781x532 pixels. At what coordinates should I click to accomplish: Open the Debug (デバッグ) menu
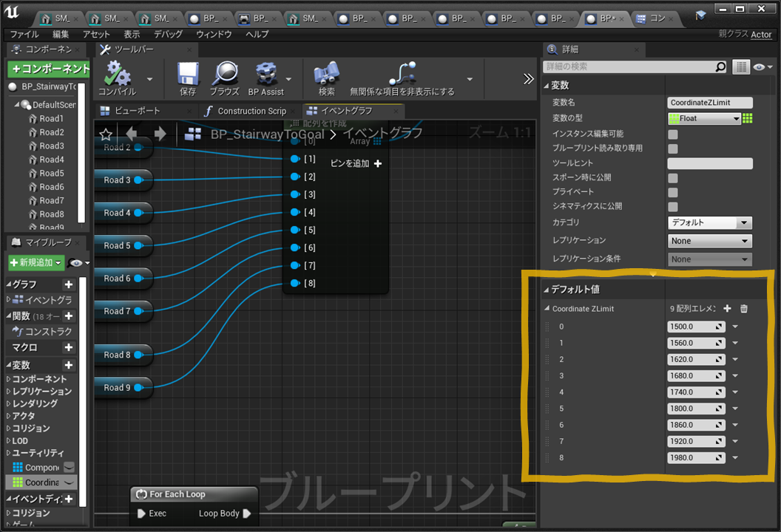[x=168, y=34]
